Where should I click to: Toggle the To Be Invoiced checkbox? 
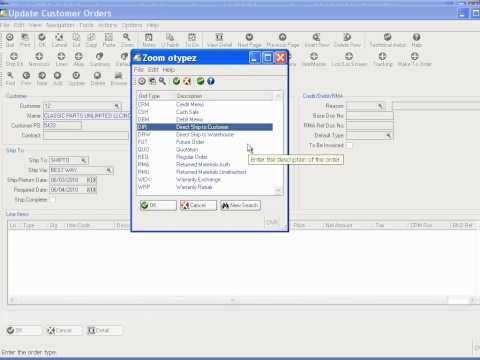click(x=349, y=145)
